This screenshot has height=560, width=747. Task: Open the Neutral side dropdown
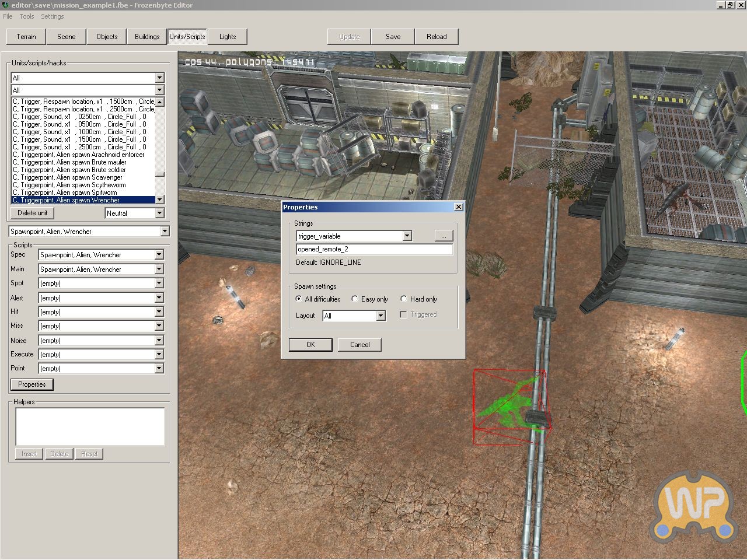(x=159, y=213)
